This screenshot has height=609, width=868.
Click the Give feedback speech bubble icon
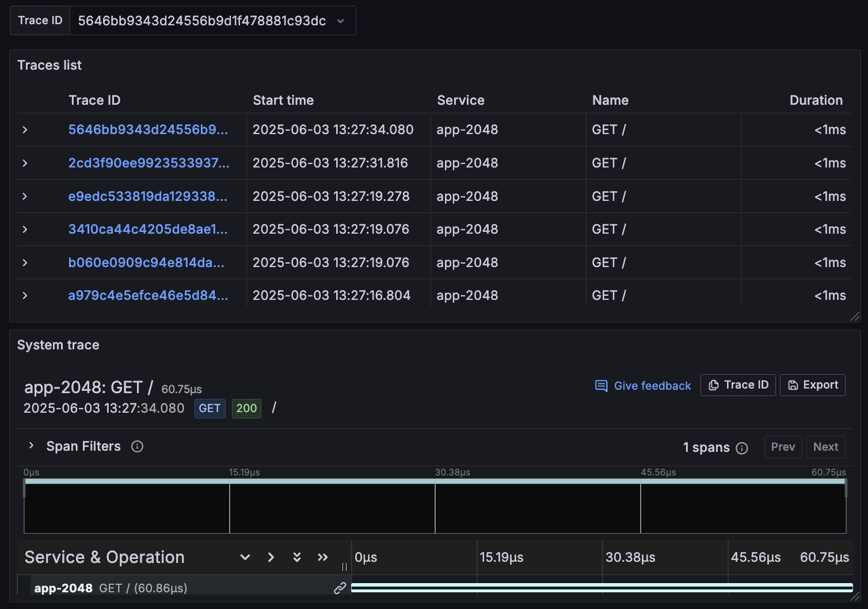tap(601, 386)
